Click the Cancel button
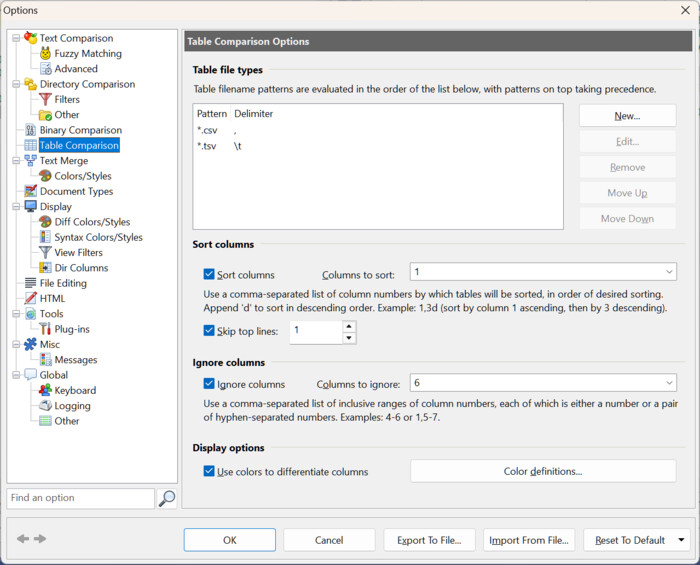The height and width of the screenshot is (565, 700). click(x=329, y=540)
